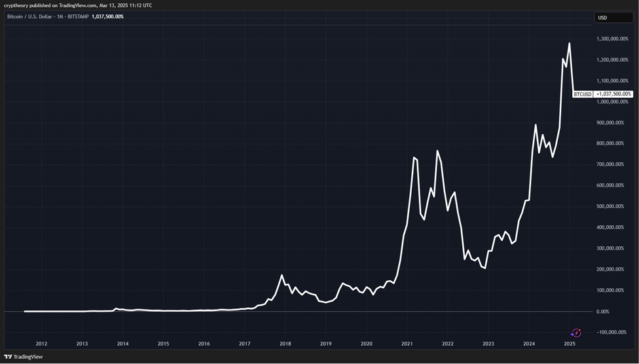Click the 200,000.00% price axis label

[610, 270]
